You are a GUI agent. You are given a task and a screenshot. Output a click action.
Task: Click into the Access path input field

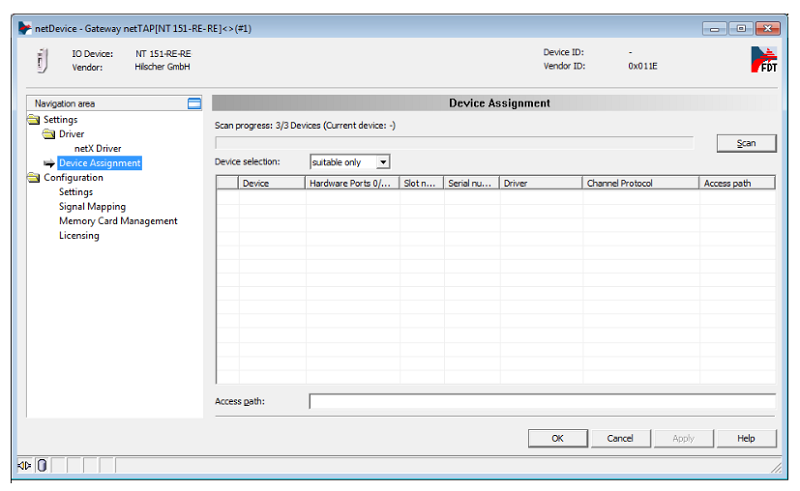[x=542, y=402]
